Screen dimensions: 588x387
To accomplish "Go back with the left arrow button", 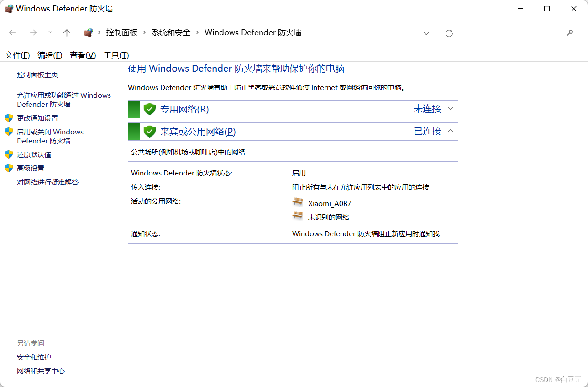I will point(12,32).
